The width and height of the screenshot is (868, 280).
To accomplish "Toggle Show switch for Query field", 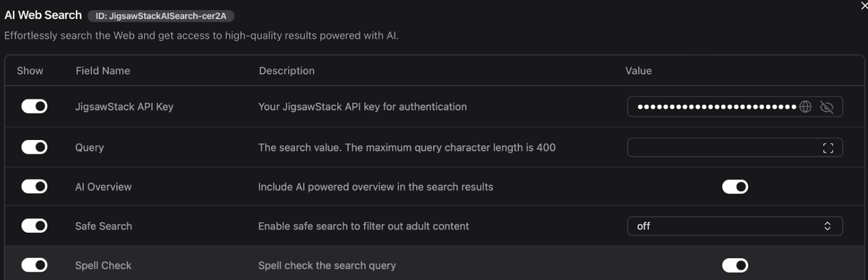I will tap(34, 147).
